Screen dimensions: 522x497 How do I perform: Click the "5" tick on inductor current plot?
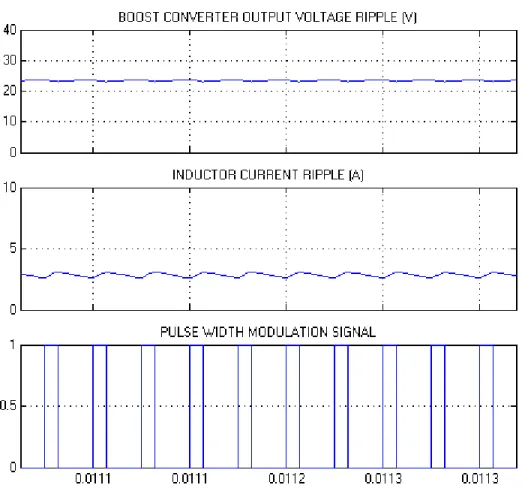pos(13,248)
